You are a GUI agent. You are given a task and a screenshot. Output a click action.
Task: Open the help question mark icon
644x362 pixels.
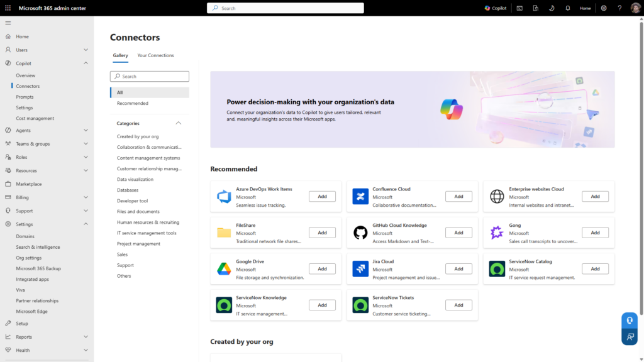(619, 8)
